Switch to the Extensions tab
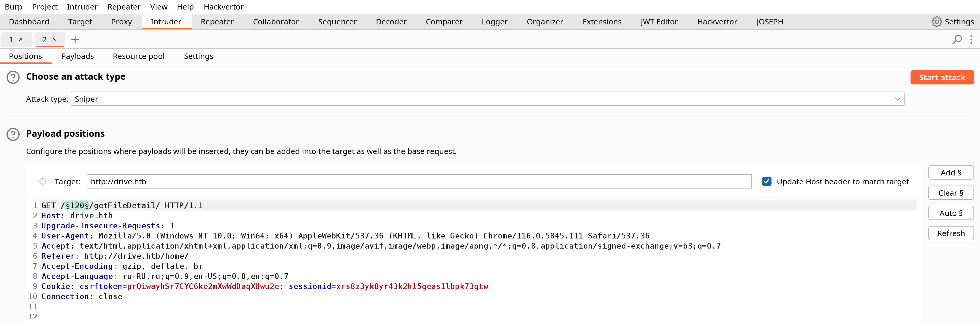The image size is (980, 325). click(602, 22)
